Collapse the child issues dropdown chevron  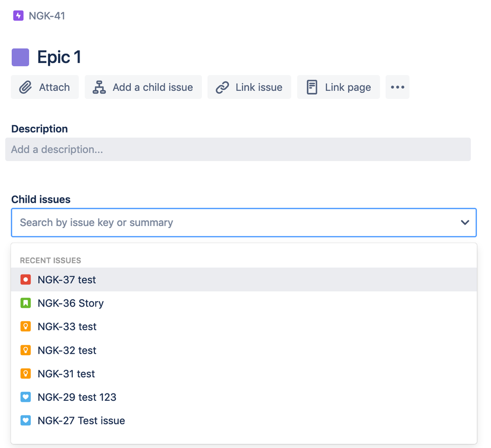(x=465, y=223)
